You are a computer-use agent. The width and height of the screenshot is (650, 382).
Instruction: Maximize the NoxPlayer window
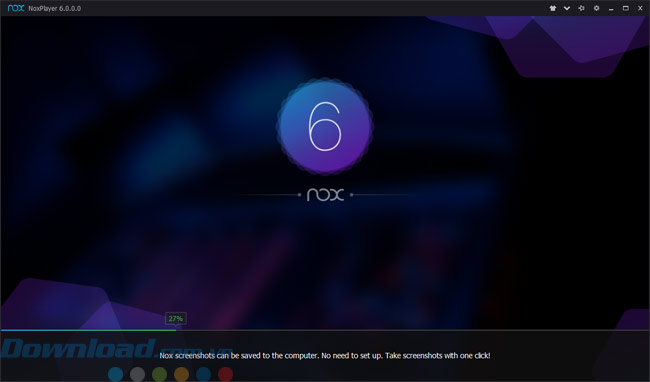(x=626, y=8)
